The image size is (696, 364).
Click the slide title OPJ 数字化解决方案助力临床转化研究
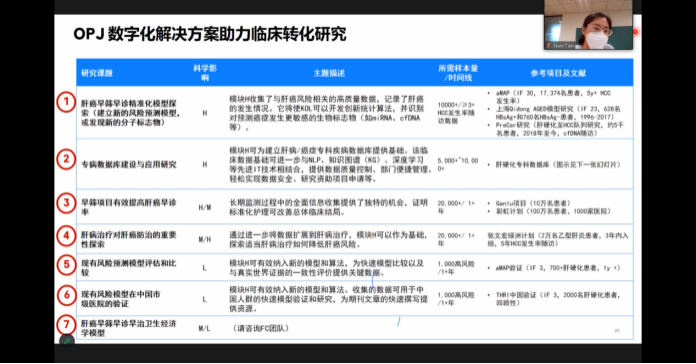[210, 34]
